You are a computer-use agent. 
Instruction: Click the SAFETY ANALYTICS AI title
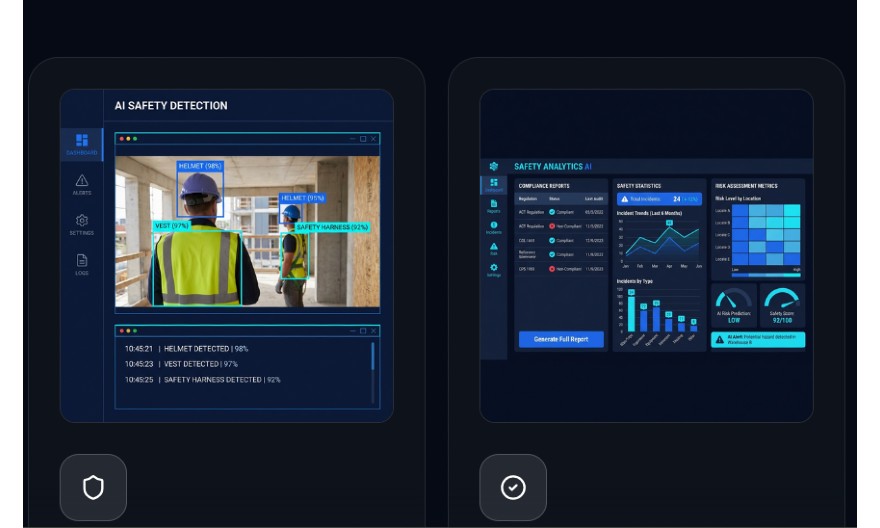[553, 167]
